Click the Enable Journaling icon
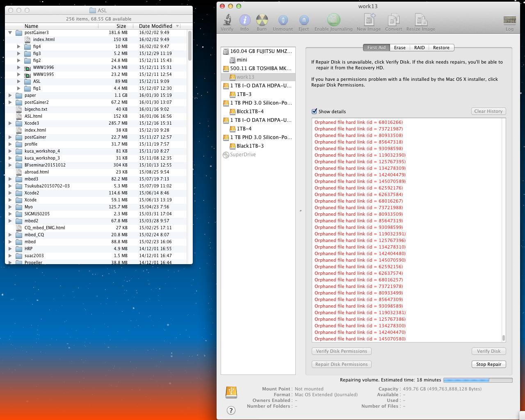The image size is (525, 420). coord(333,20)
